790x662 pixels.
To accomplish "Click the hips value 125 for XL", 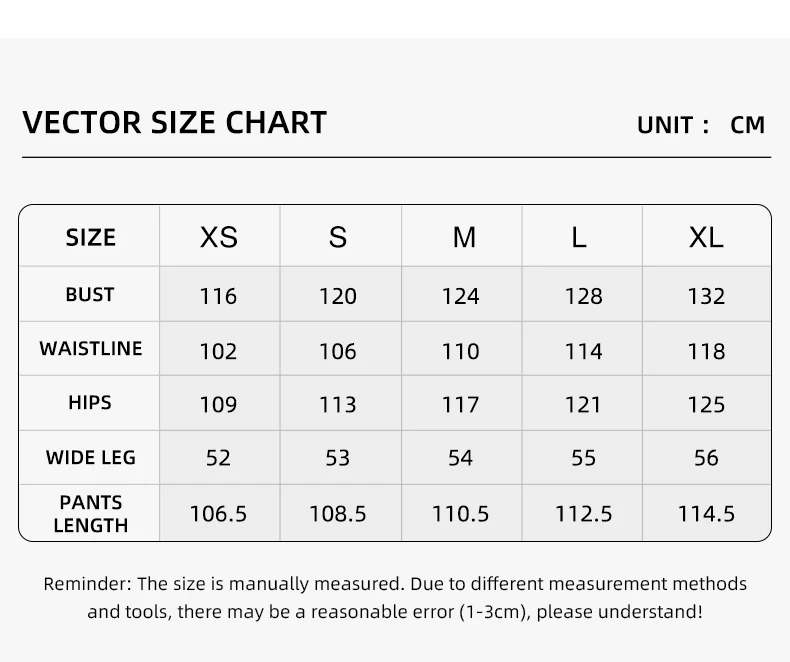I will click(x=706, y=405).
